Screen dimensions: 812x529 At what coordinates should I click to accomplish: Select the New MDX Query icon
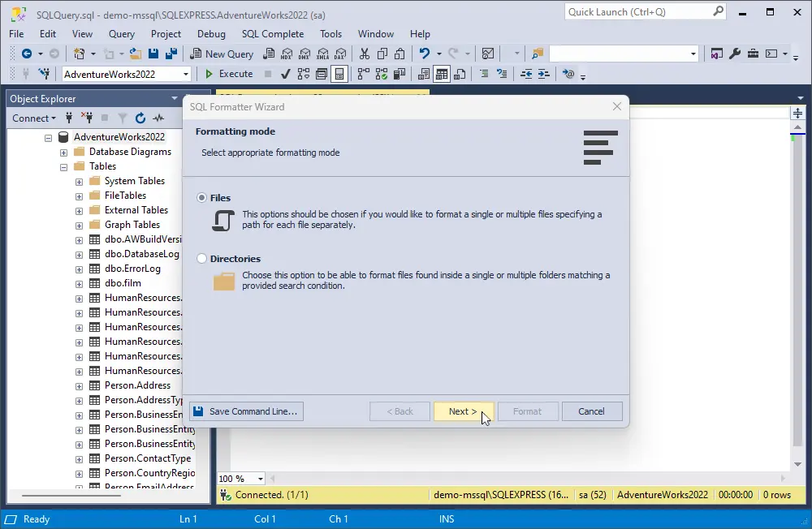287,54
